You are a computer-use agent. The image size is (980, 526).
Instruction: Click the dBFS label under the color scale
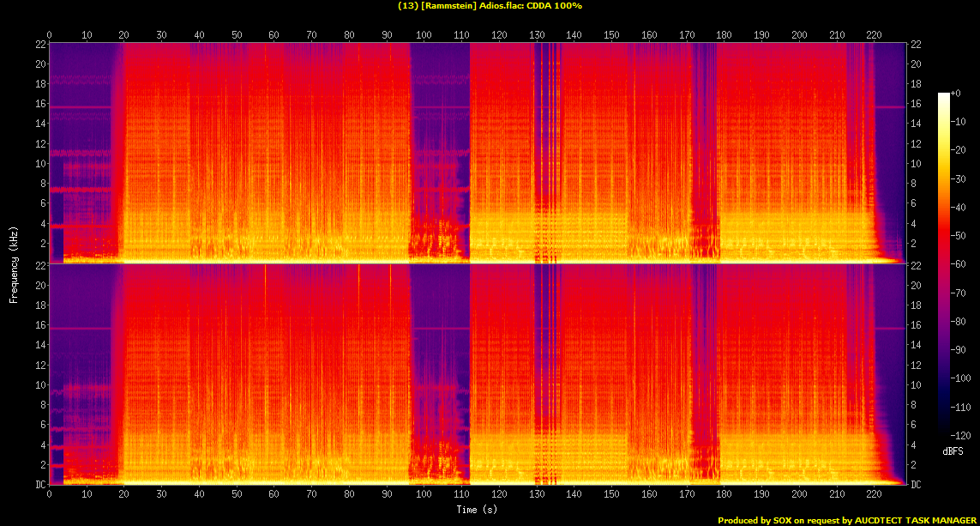coord(954,450)
